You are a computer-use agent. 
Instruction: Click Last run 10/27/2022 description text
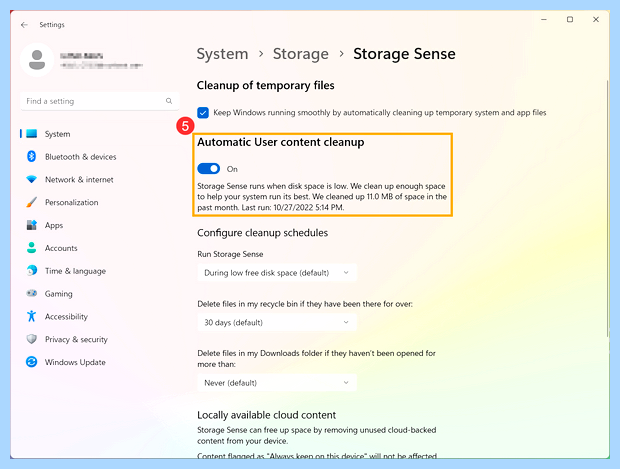tap(293, 208)
